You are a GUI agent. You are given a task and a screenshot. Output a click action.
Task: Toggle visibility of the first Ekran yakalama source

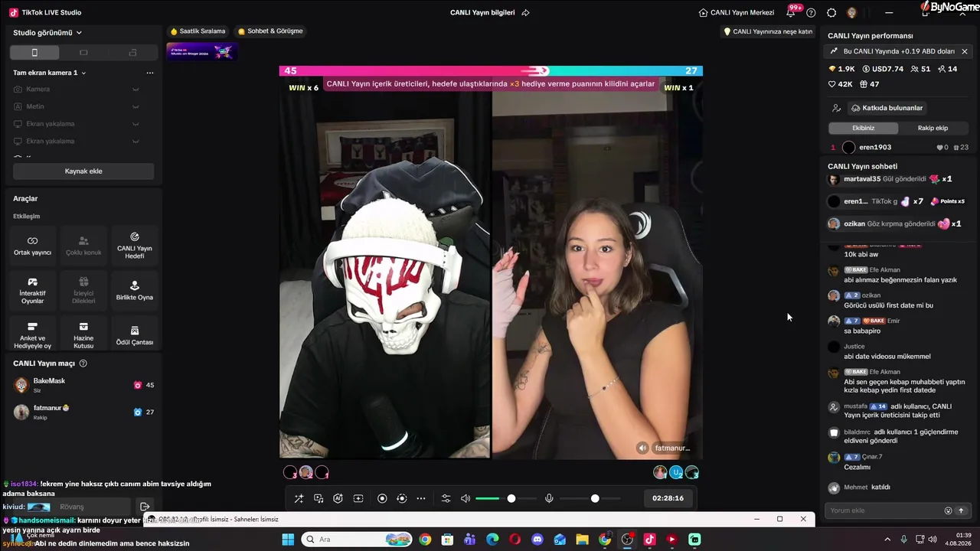(x=136, y=124)
